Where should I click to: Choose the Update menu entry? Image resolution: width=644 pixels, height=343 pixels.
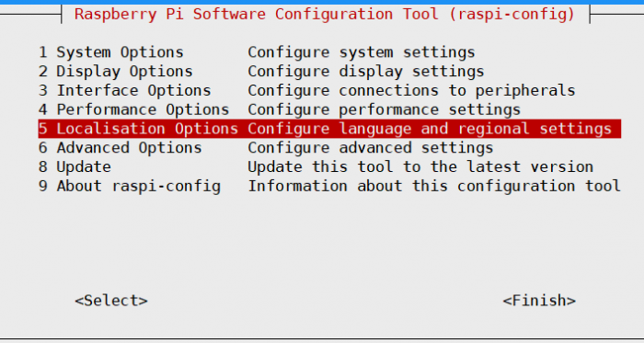click(x=75, y=167)
